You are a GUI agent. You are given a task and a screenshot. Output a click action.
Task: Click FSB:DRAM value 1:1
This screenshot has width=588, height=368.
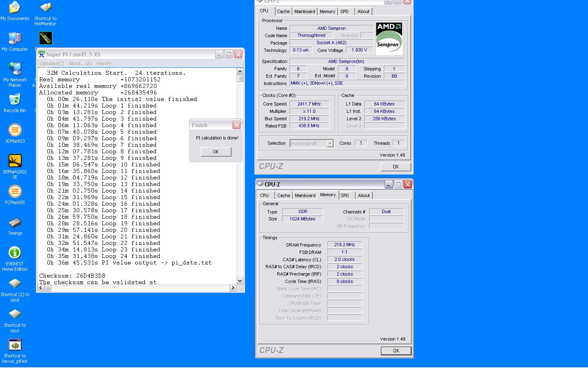tap(345, 252)
